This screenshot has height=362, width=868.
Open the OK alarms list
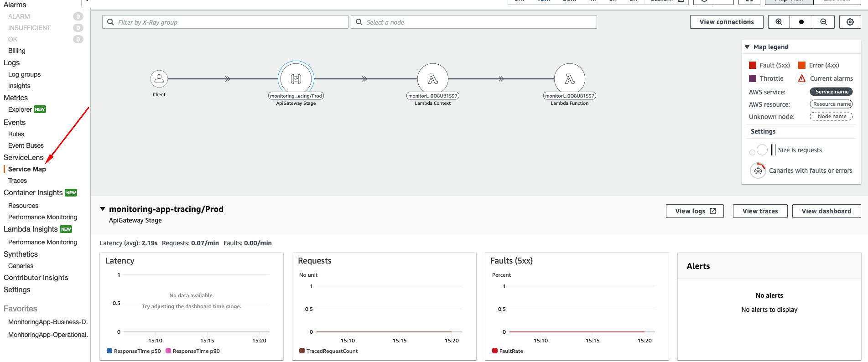coord(13,39)
